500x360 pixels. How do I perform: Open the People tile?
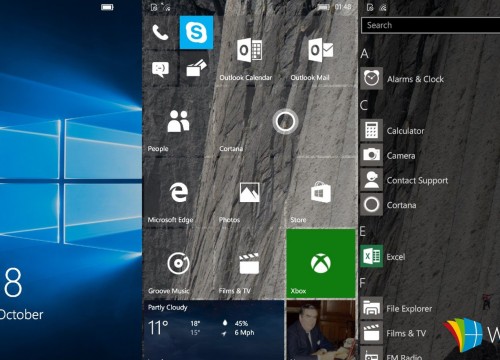tap(178, 122)
